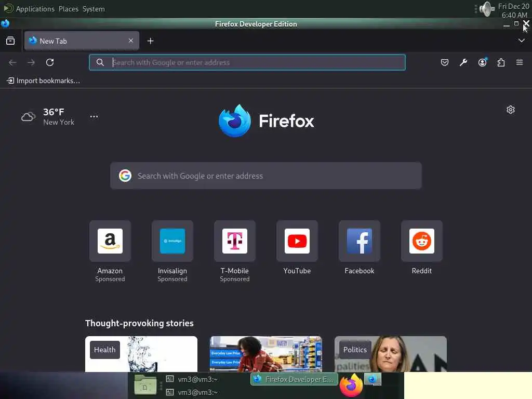Go back with the back arrow
The height and width of the screenshot is (399, 532).
(x=12, y=62)
